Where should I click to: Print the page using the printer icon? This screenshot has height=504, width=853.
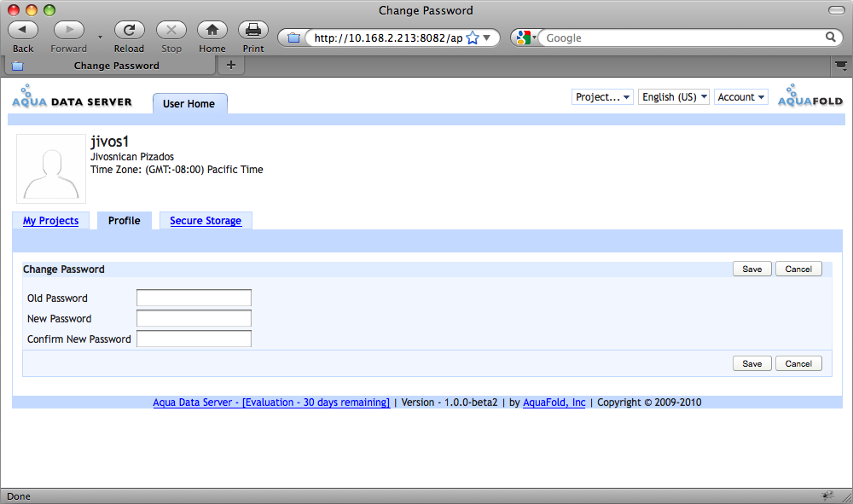(253, 30)
